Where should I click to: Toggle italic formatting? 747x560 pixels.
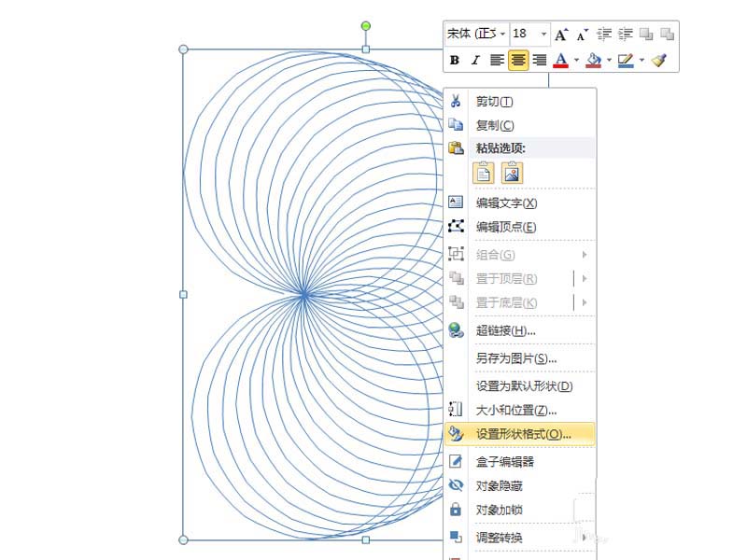point(473,61)
